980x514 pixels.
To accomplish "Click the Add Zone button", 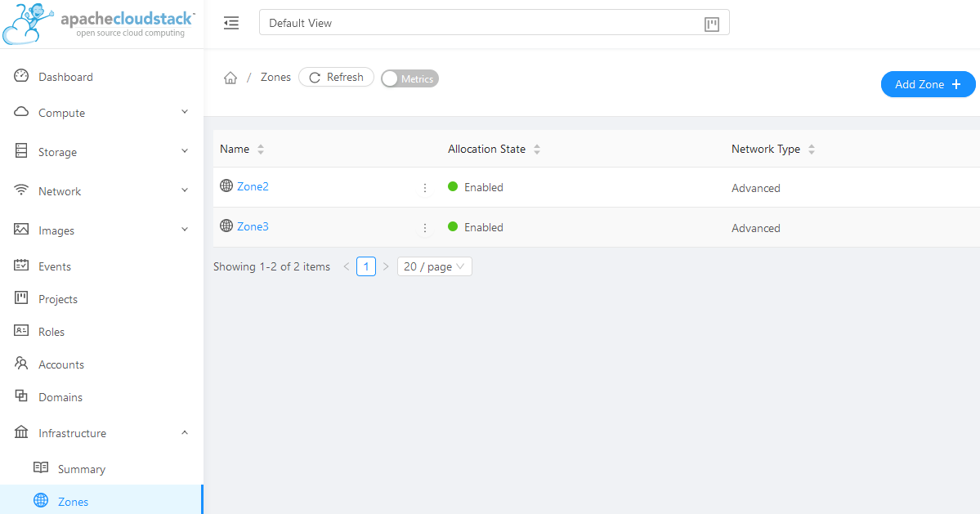I will click(x=928, y=84).
